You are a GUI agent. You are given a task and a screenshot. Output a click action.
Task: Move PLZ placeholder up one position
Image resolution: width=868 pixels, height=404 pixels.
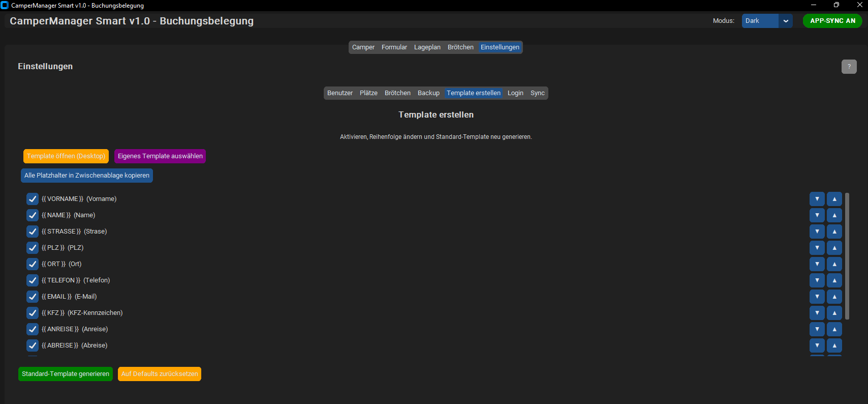(x=834, y=248)
